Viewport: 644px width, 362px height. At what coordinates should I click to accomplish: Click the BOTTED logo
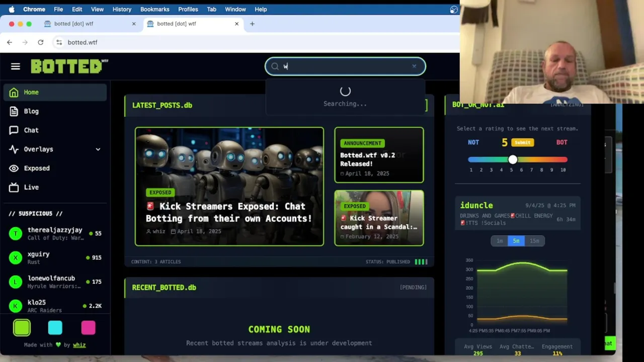point(69,66)
